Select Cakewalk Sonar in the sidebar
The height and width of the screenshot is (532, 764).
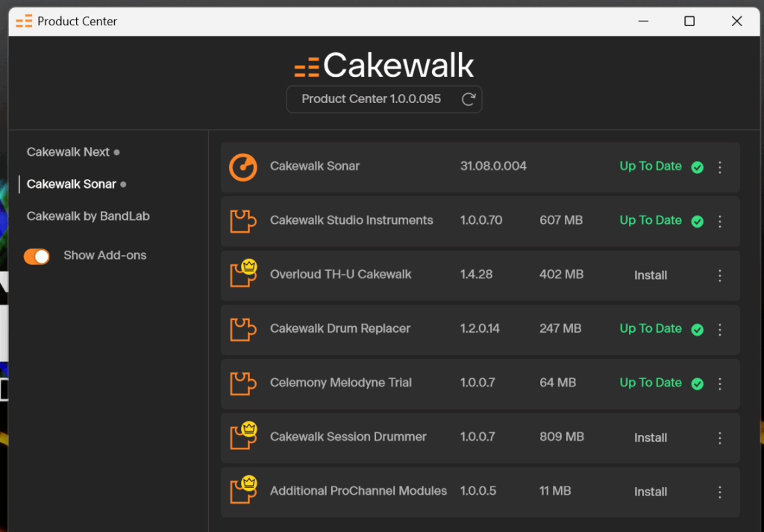click(x=72, y=184)
